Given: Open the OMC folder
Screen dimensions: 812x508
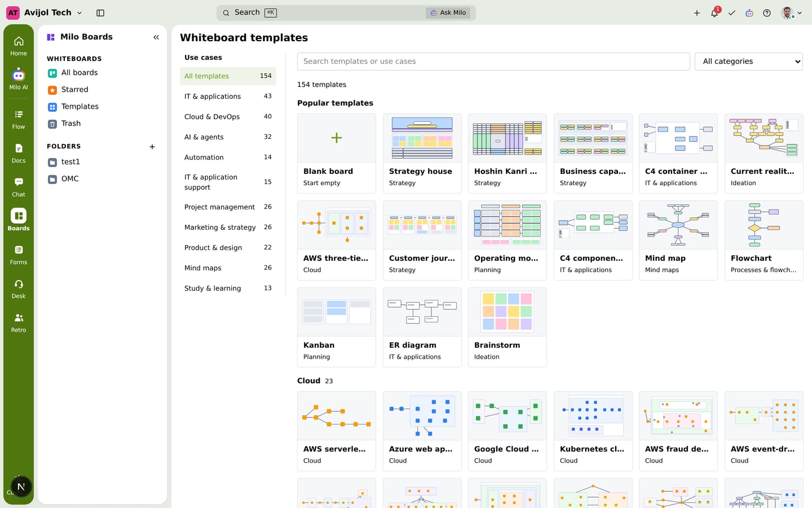Looking at the screenshot, I should (x=102, y=179).
